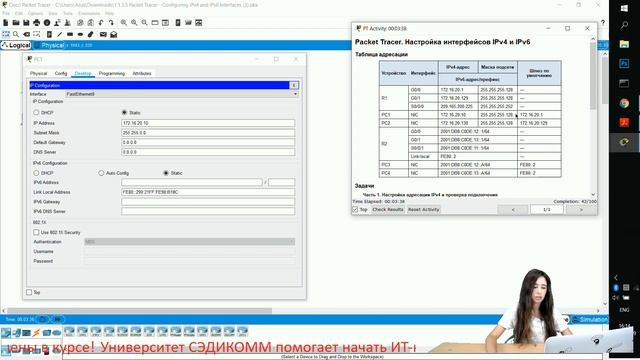Image resolution: width=640 pixels, height=360 pixels.
Task: Select the IPv6 Auto Config radio button
Action: pos(101,173)
